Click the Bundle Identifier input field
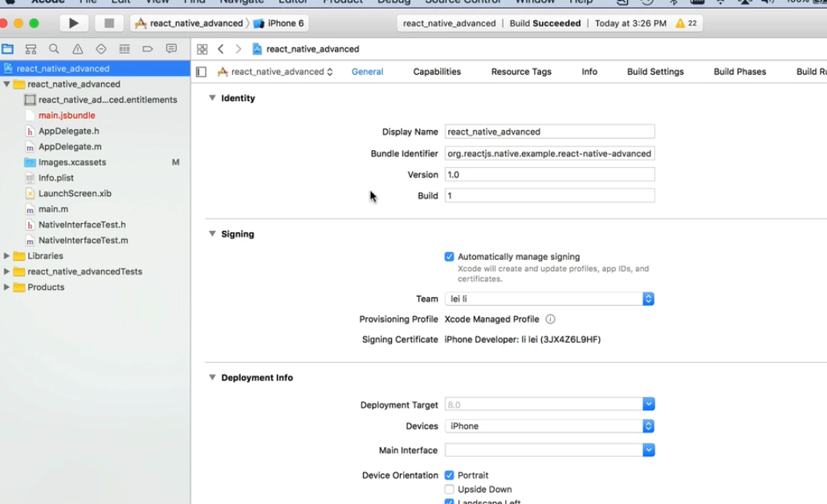The height and width of the screenshot is (504, 827). tap(549, 153)
